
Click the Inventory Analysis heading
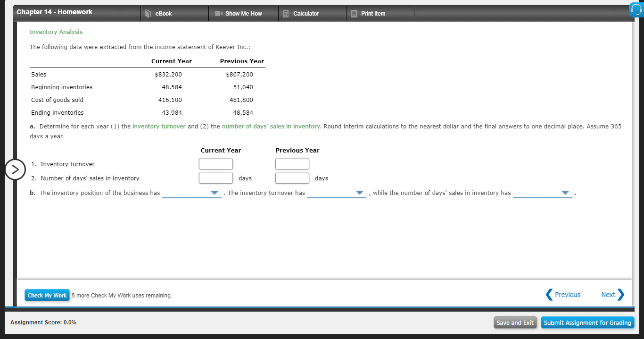[56, 32]
